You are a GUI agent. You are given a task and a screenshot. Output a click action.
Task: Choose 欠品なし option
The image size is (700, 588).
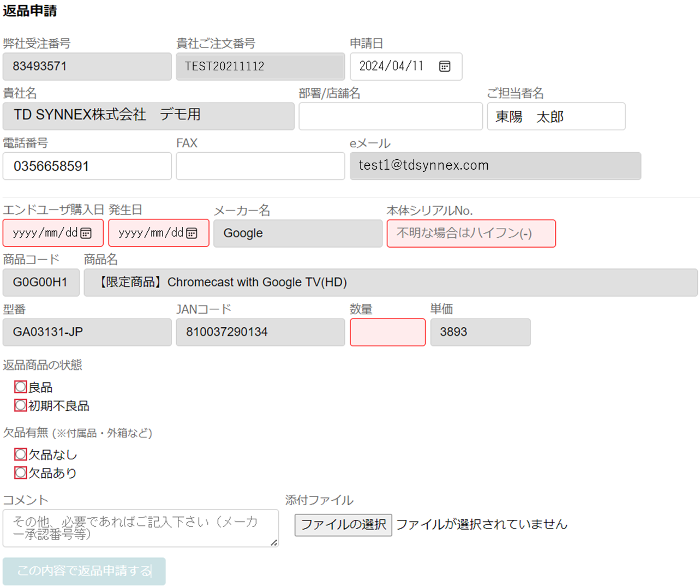(x=21, y=454)
